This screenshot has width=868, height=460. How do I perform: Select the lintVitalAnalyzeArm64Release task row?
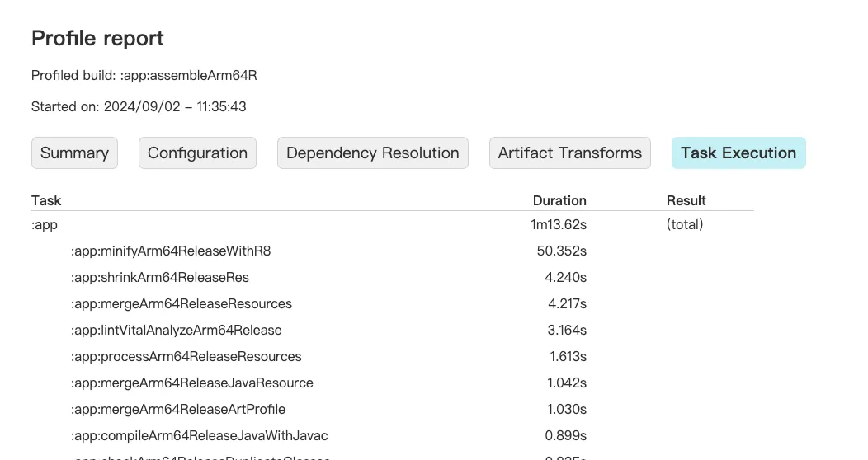pos(177,330)
